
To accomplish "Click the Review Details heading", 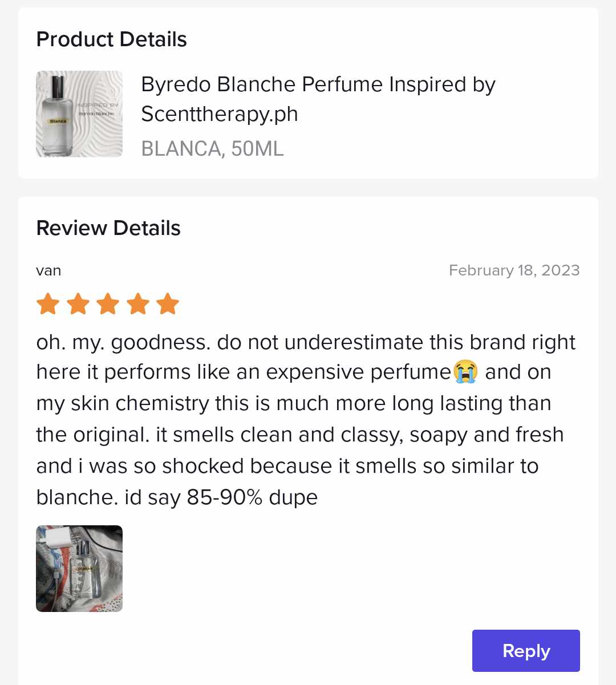I will coord(108,228).
